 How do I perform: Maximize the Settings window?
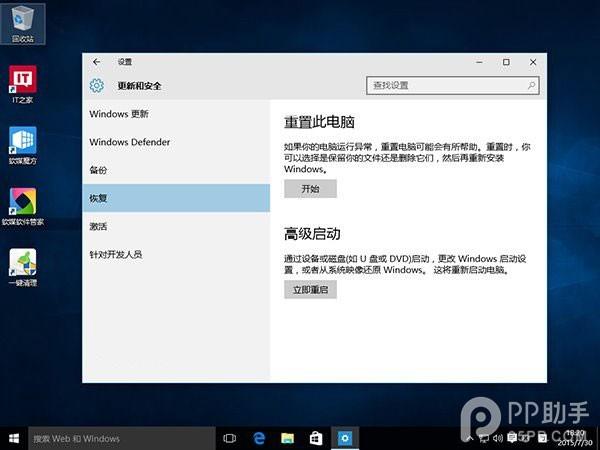pyautogui.click(x=506, y=62)
